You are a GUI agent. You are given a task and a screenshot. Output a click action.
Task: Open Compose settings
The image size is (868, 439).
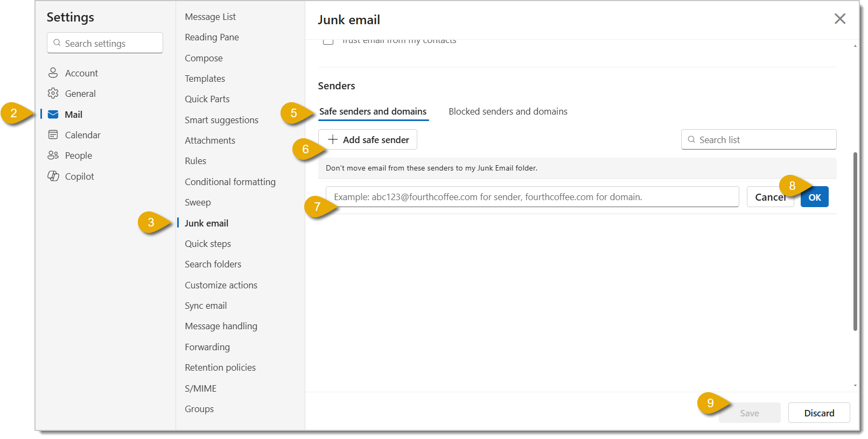(x=204, y=58)
